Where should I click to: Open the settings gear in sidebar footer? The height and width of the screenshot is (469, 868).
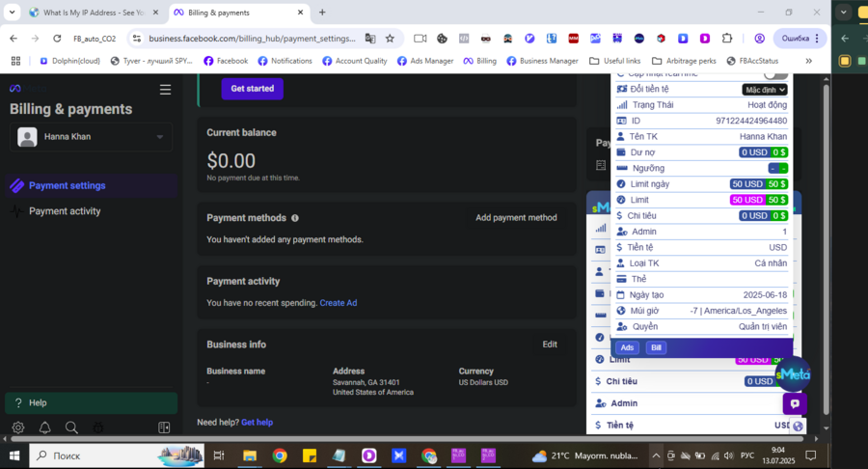coord(18,428)
